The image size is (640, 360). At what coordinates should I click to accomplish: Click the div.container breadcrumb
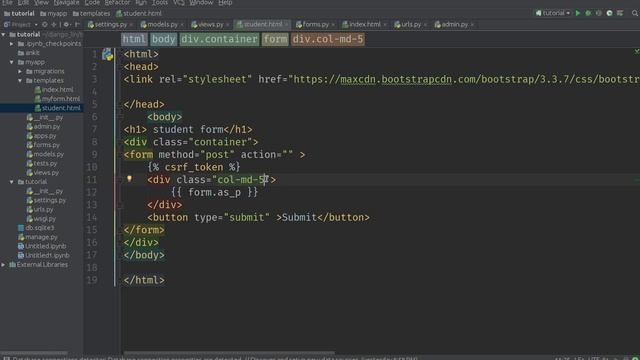click(219, 39)
